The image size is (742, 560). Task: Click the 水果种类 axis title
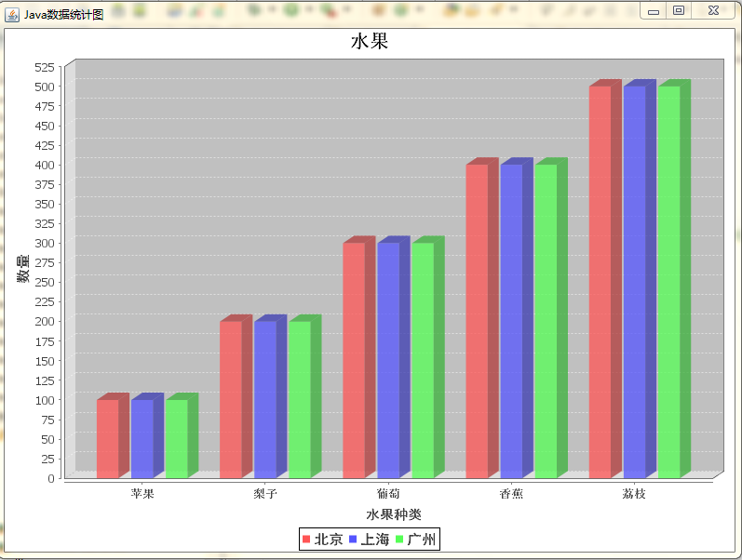(x=394, y=514)
